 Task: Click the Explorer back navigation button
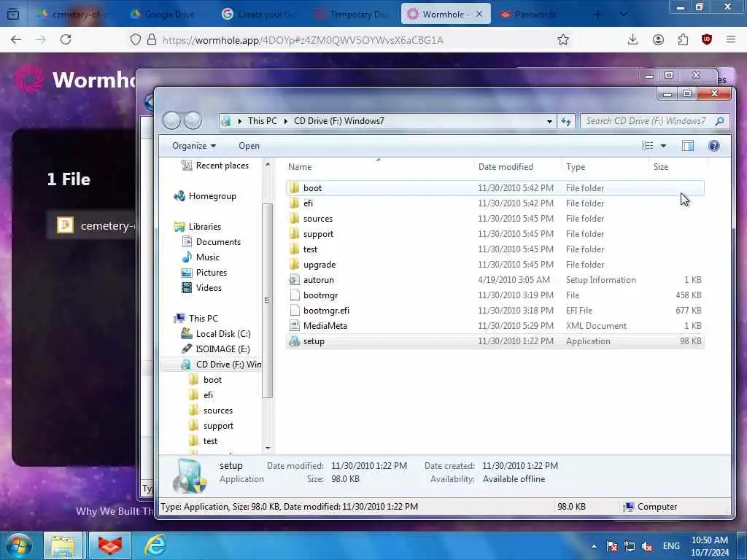(171, 120)
